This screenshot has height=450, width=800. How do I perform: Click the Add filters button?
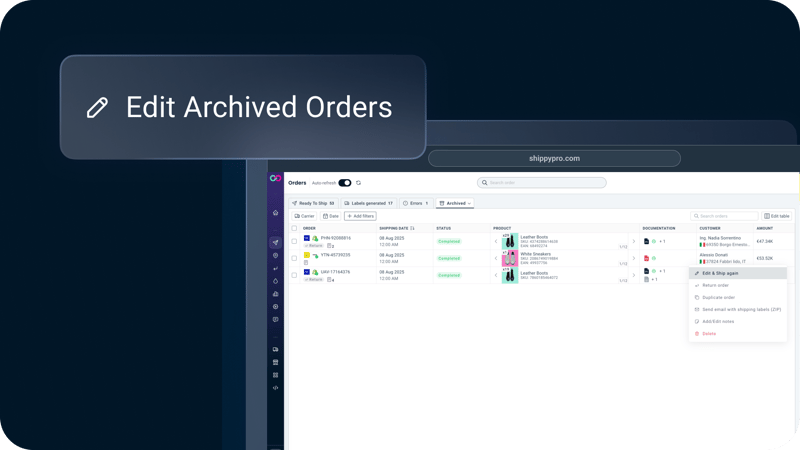point(360,216)
